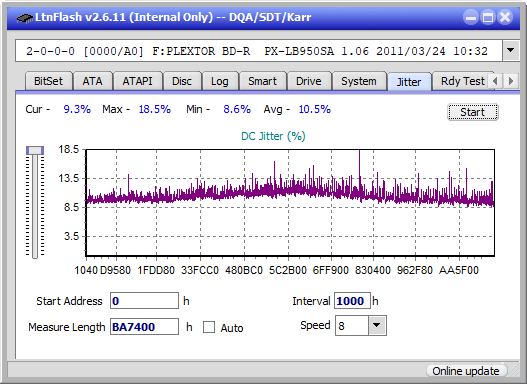The width and height of the screenshot is (527, 384).
Task: Click the LtnFlash chip icon in title bar
Action: (25, 17)
